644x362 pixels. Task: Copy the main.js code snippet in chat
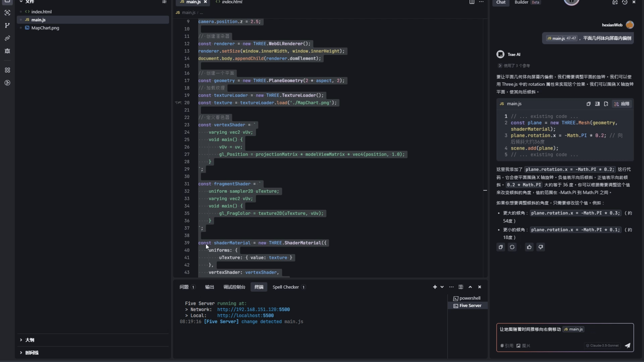click(588, 103)
